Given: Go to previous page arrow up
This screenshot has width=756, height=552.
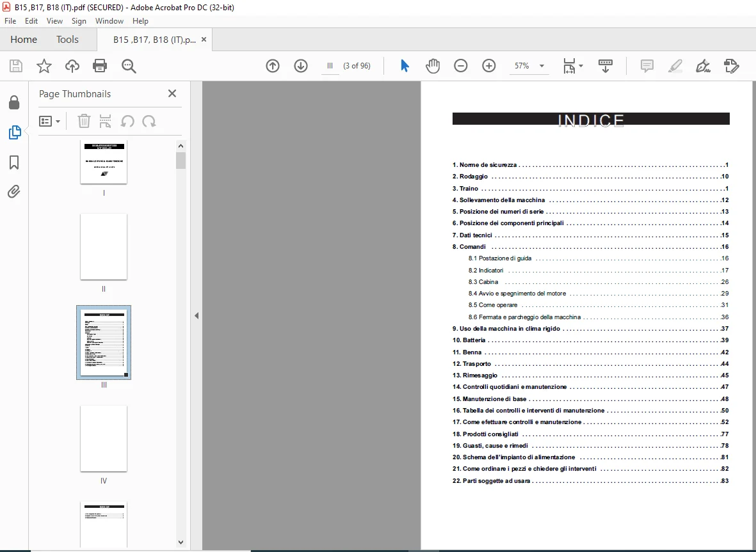Looking at the screenshot, I should (x=273, y=66).
